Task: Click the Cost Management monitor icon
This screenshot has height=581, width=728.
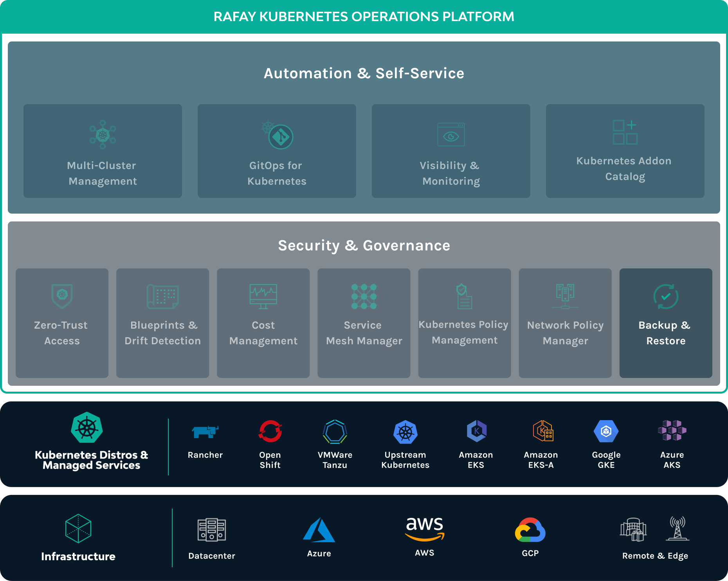Action: coord(263,296)
